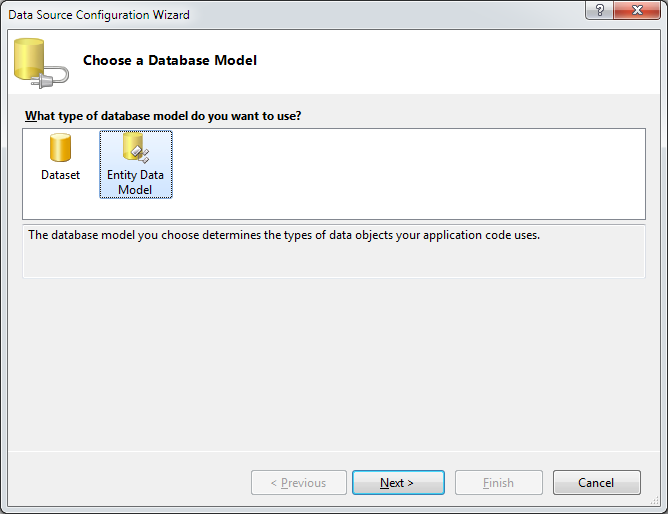Click the Next button
Image resolution: width=668 pixels, height=514 pixels.
point(397,483)
